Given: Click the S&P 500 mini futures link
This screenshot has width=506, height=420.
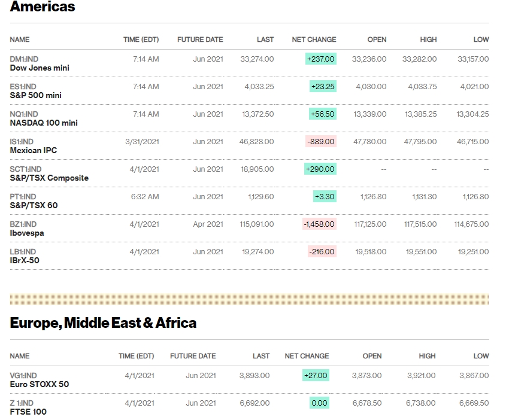Looking at the screenshot, I should [x=36, y=96].
